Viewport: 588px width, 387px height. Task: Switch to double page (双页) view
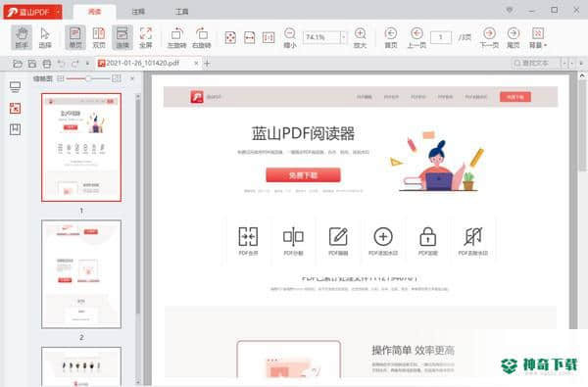99,37
